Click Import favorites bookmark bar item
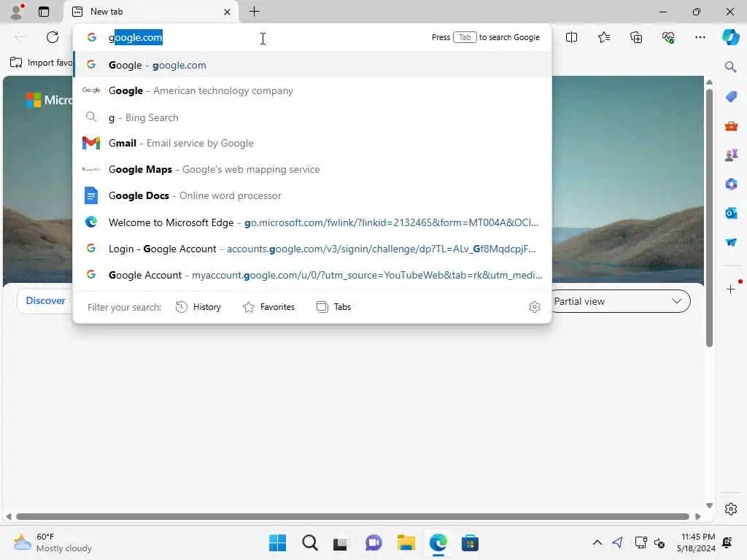Image resolution: width=747 pixels, height=560 pixels. pyautogui.click(x=42, y=63)
